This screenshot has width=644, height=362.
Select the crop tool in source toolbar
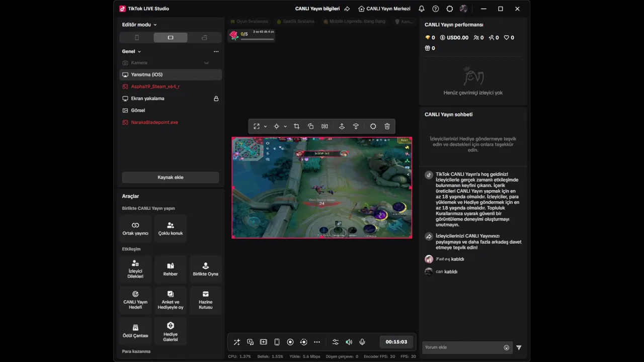click(296, 126)
